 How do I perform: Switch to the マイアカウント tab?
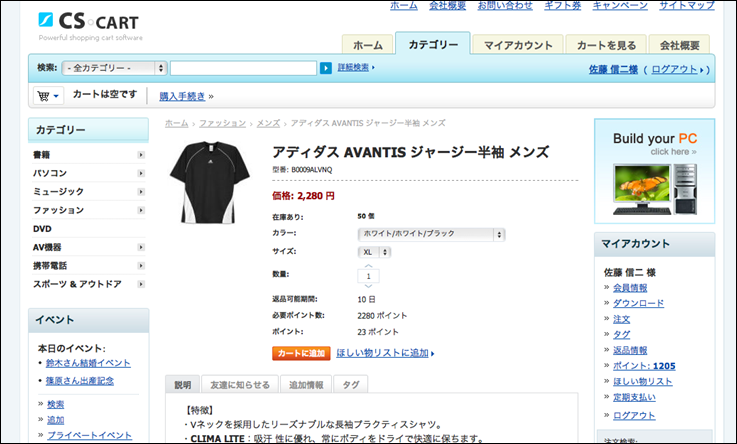[518, 45]
